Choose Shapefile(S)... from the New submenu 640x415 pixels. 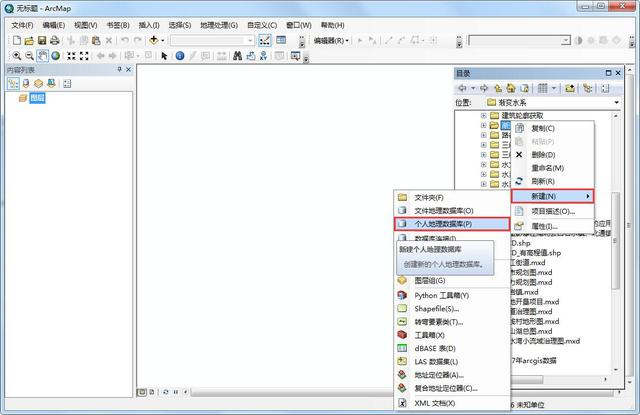[452, 308]
